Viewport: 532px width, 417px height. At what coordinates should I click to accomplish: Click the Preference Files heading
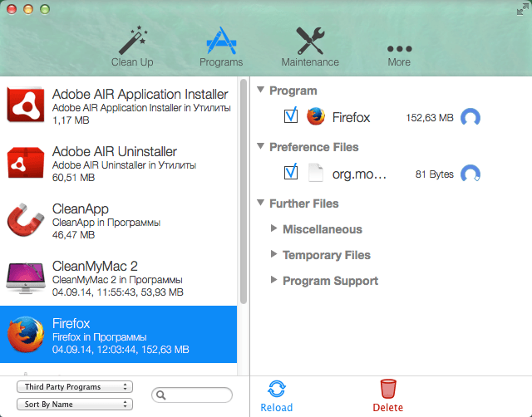(314, 147)
